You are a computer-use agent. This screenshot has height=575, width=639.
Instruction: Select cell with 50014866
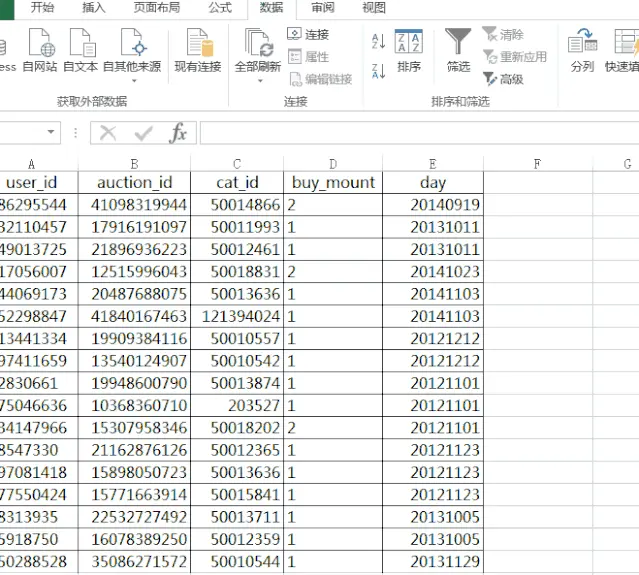237,205
